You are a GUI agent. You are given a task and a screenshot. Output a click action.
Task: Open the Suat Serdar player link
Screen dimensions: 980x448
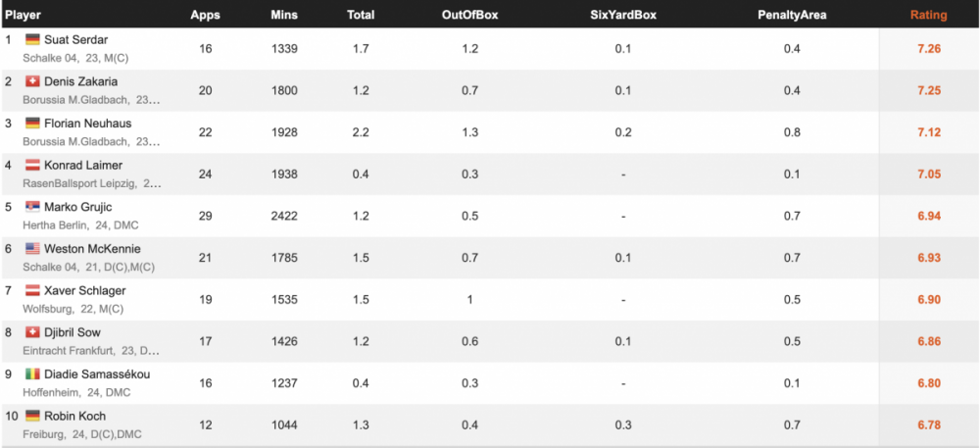(78, 39)
